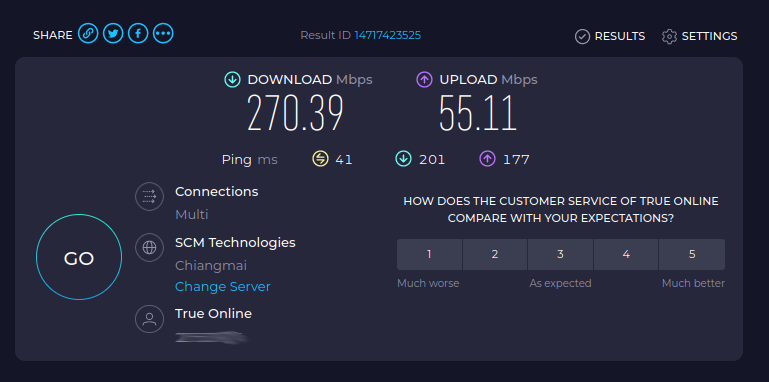Rate customer service as 3
The image size is (769, 382).
(560, 255)
